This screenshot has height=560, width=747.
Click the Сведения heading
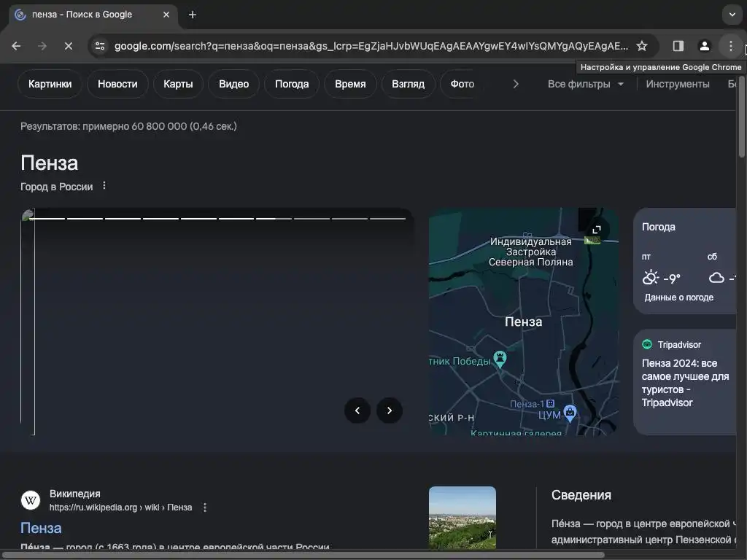pyautogui.click(x=581, y=495)
